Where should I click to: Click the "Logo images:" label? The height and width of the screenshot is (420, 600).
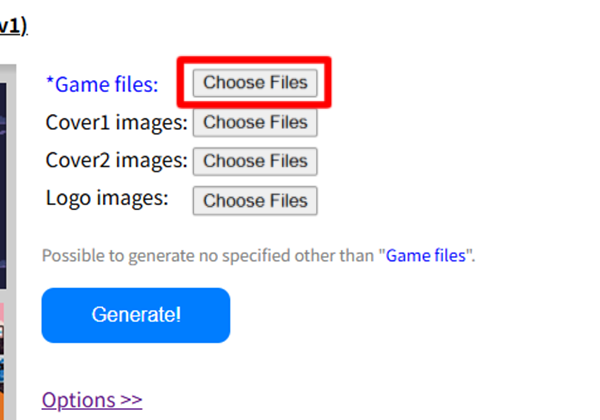click(x=107, y=198)
